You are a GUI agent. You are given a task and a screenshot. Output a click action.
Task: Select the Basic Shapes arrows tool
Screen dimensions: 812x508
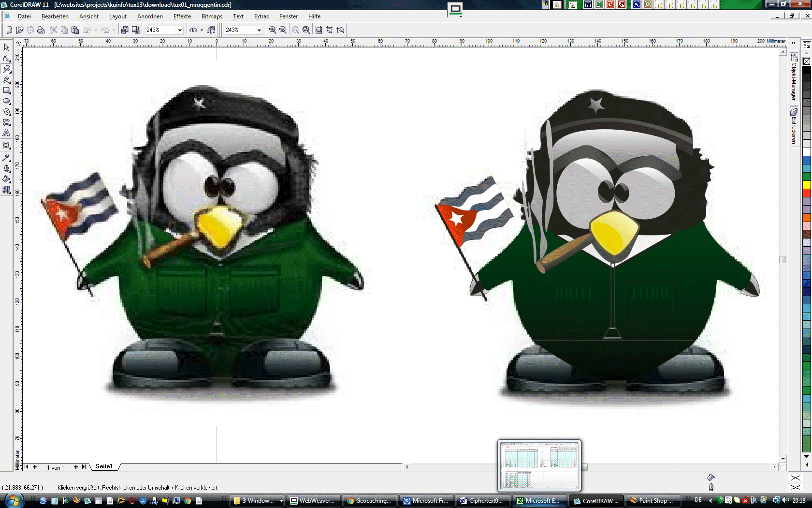pyautogui.click(x=6, y=122)
